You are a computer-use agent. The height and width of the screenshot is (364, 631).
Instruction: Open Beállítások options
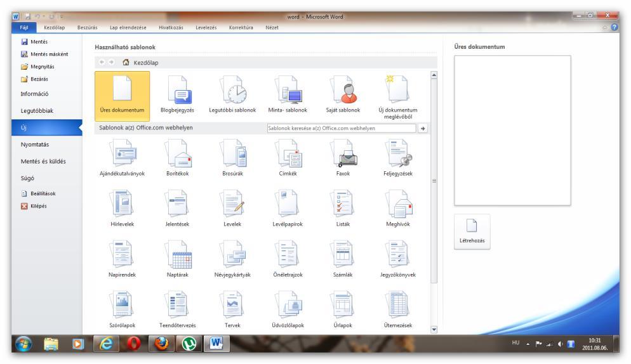click(x=38, y=193)
